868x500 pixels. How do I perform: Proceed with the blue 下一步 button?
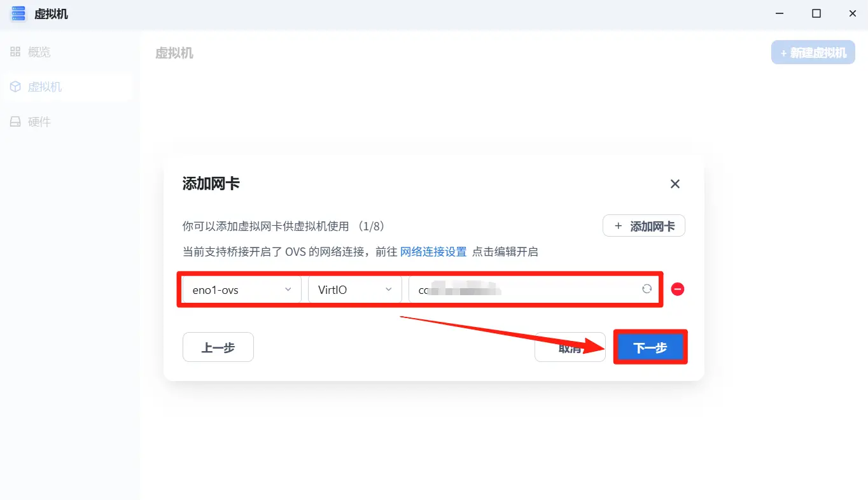(650, 347)
